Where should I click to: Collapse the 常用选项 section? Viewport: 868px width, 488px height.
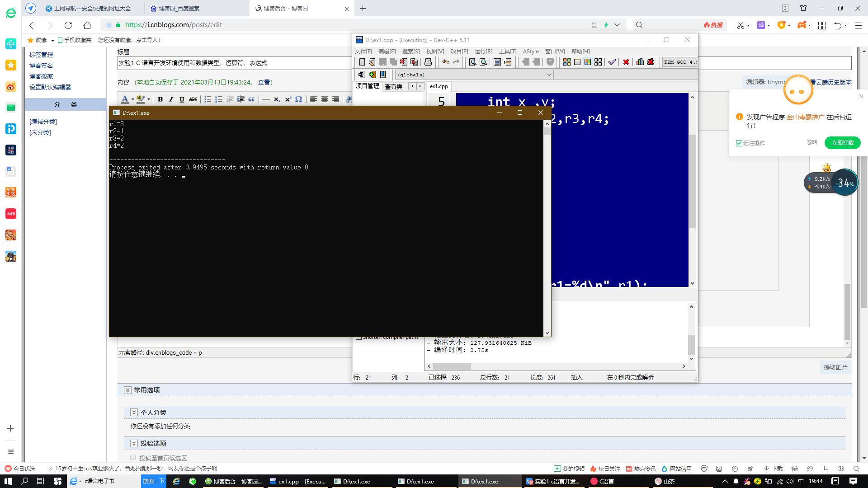click(x=127, y=390)
